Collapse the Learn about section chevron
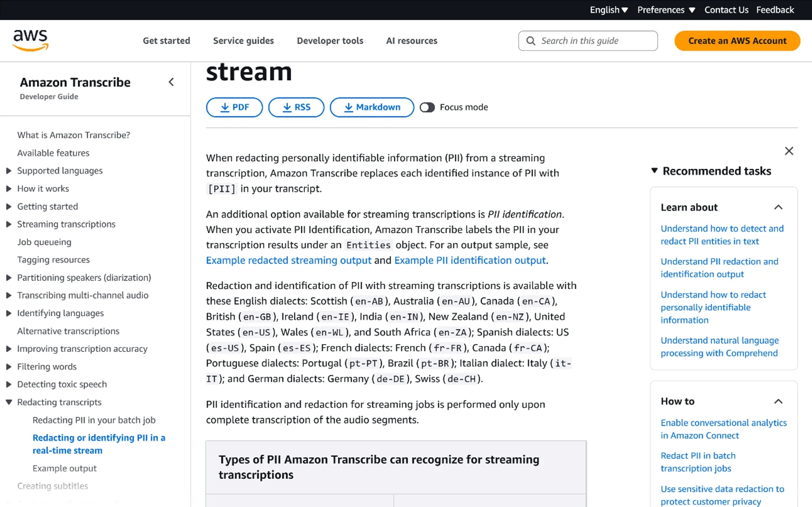 [x=778, y=207]
